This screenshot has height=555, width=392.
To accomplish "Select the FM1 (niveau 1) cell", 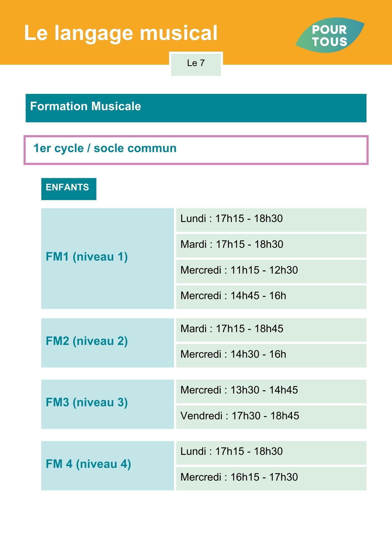I will [x=108, y=259].
